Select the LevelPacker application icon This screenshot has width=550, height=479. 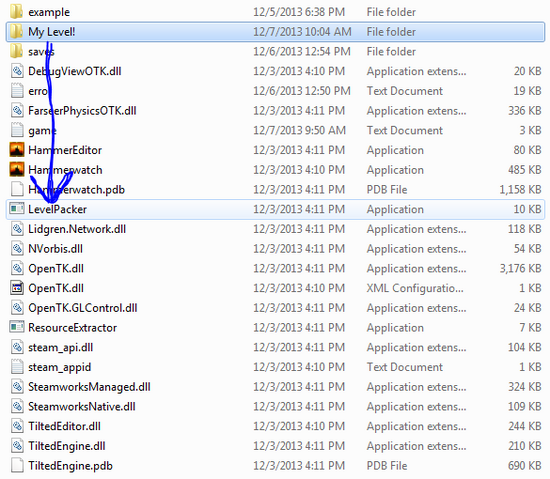(16, 209)
